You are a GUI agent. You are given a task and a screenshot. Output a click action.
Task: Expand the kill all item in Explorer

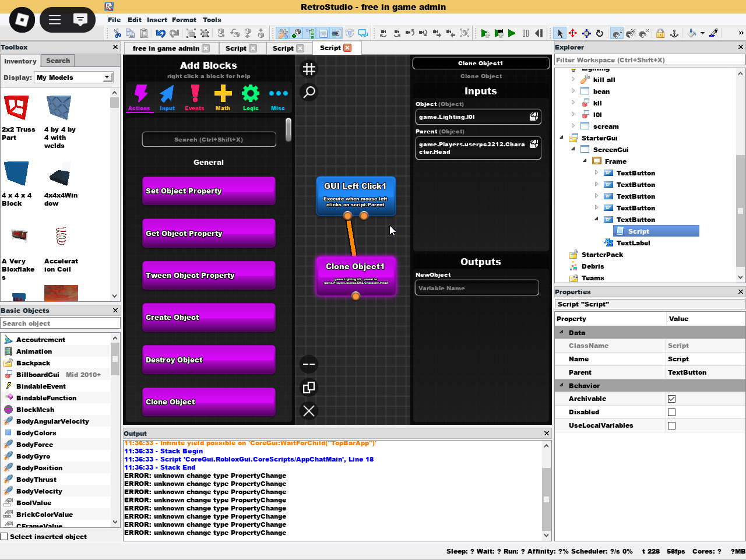pyautogui.click(x=573, y=80)
